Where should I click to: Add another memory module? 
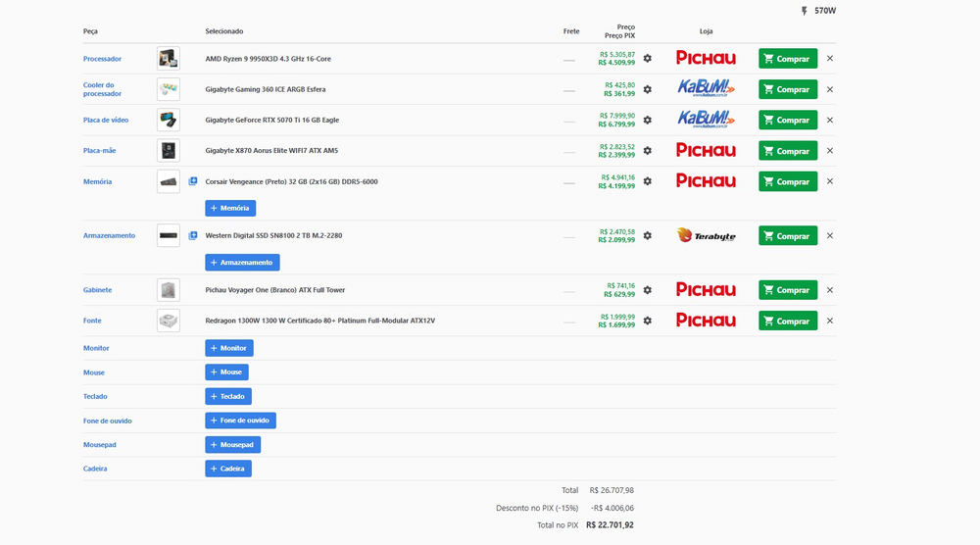click(x=230, y=208)
